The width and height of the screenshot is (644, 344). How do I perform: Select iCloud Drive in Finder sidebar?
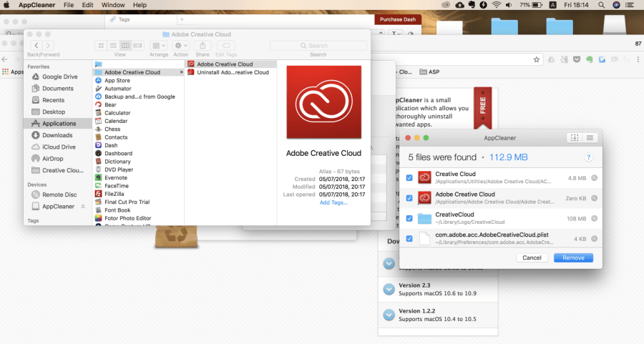point(59,147)
